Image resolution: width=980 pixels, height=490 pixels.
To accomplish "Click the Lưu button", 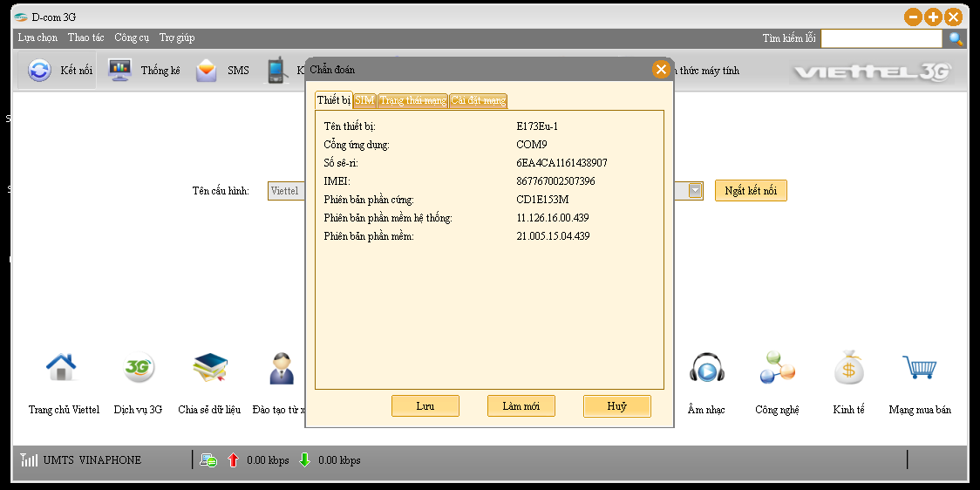I will tap(425, 405).
